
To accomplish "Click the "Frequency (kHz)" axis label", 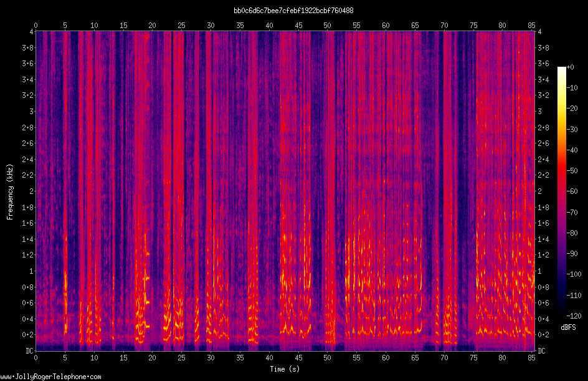I will pyautogui.click(x=10, y=192).
